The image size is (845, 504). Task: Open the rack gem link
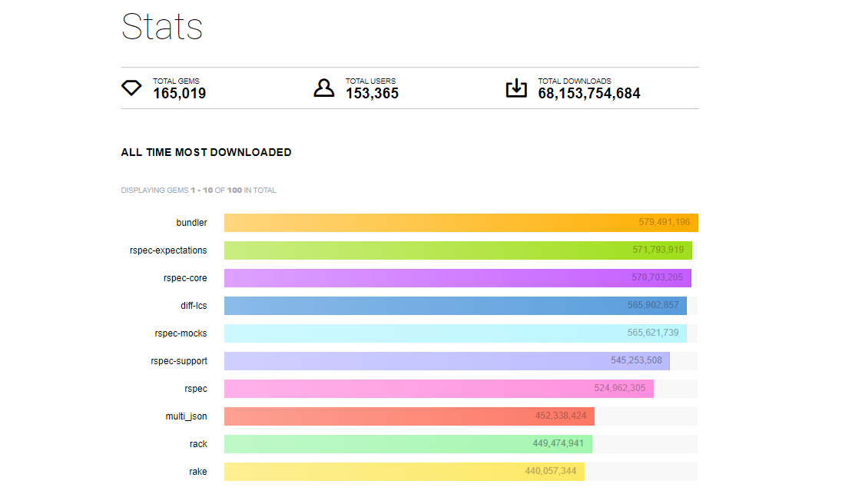(x=198, y=444)
